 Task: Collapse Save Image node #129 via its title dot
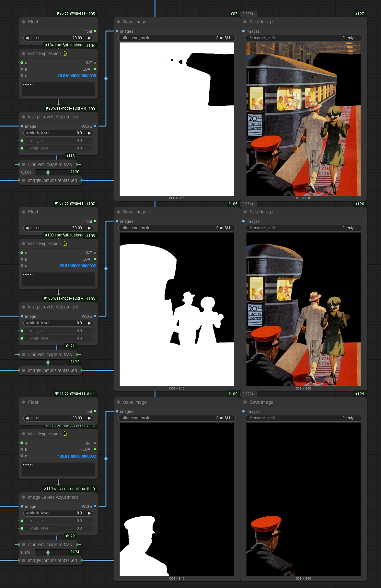tap(245, 402)
